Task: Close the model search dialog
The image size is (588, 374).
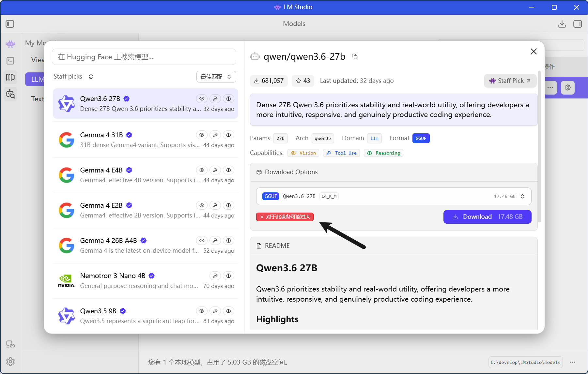Action: point(534,52)
